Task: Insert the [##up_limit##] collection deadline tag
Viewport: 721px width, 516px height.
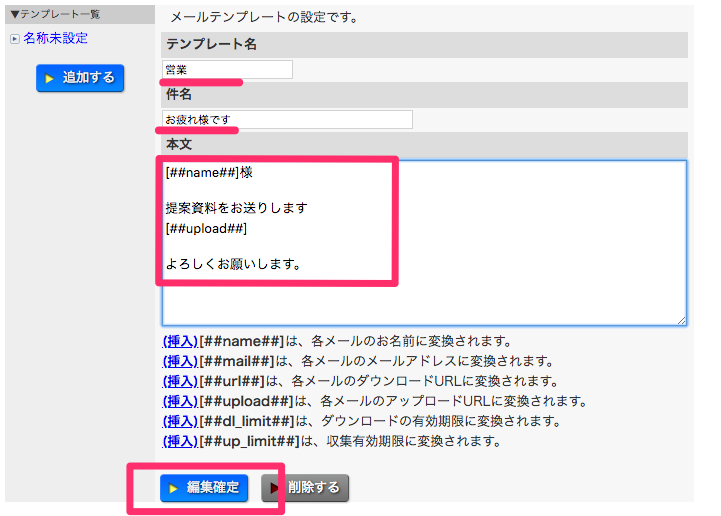Action: pos(180,441)
